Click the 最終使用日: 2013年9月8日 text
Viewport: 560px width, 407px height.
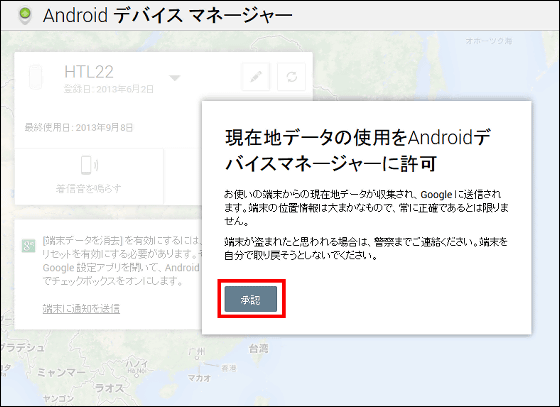[79, 127]
